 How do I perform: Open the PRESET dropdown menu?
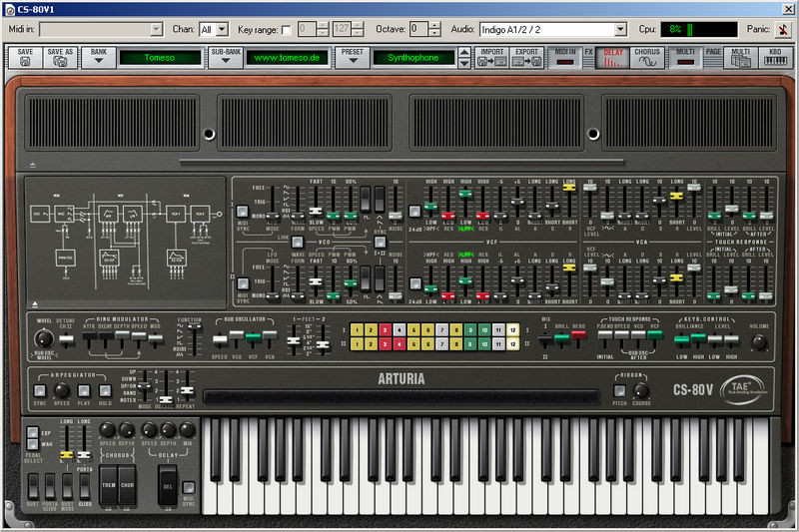(x=353, y=58)
